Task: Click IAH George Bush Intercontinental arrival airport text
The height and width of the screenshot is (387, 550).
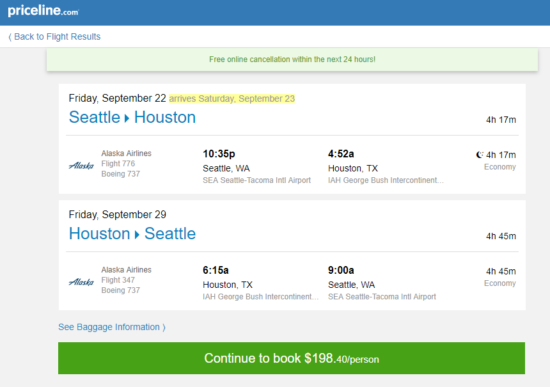Action: pyautogui.click(x=386, y=180)
